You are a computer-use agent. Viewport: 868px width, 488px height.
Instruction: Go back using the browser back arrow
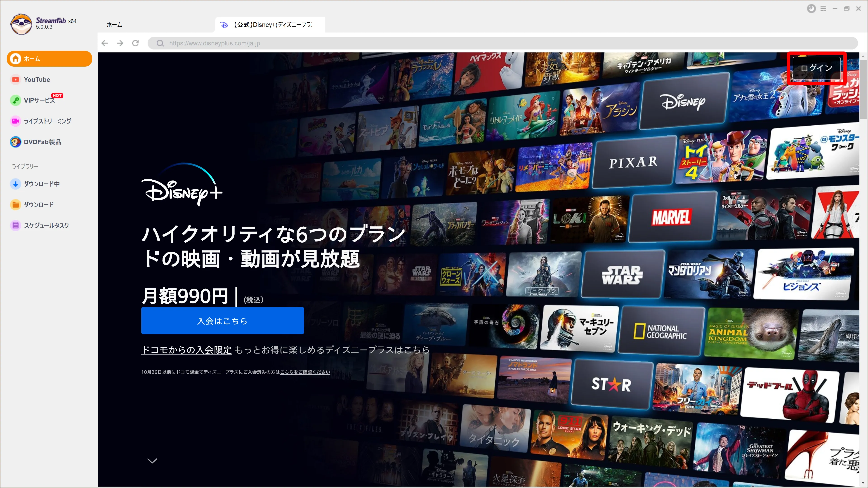(x=105, y=43)
